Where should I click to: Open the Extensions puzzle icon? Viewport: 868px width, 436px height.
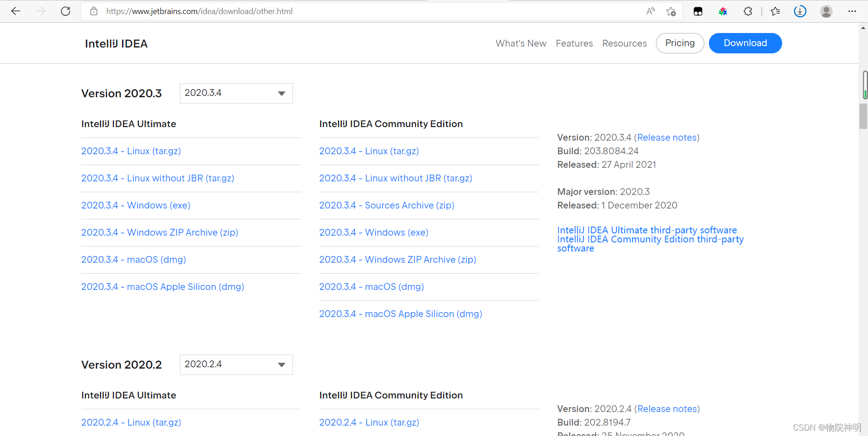(748, 11)
